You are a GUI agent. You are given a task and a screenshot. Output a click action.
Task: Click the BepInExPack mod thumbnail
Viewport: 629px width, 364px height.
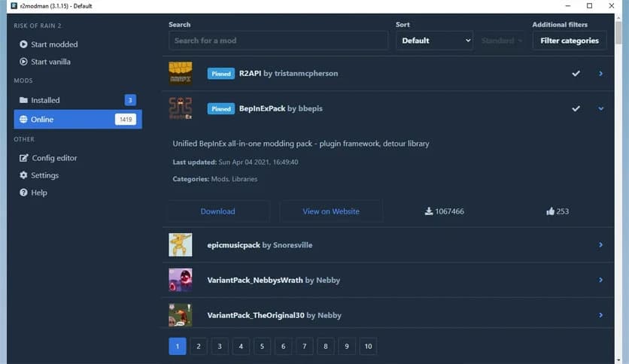(180, 108)
